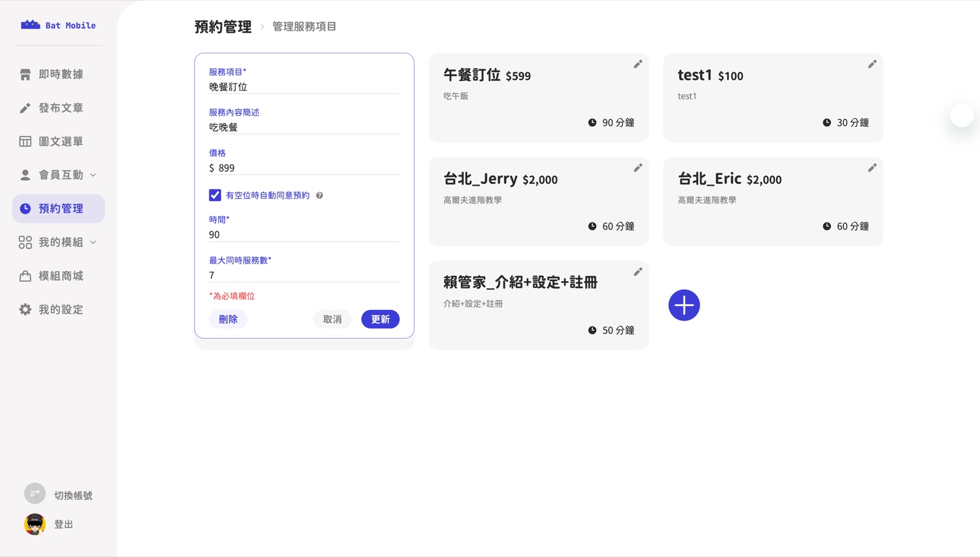Click the 發布文章 pencil icon
The image size is (980, 557).
click(x=25, y=108)
